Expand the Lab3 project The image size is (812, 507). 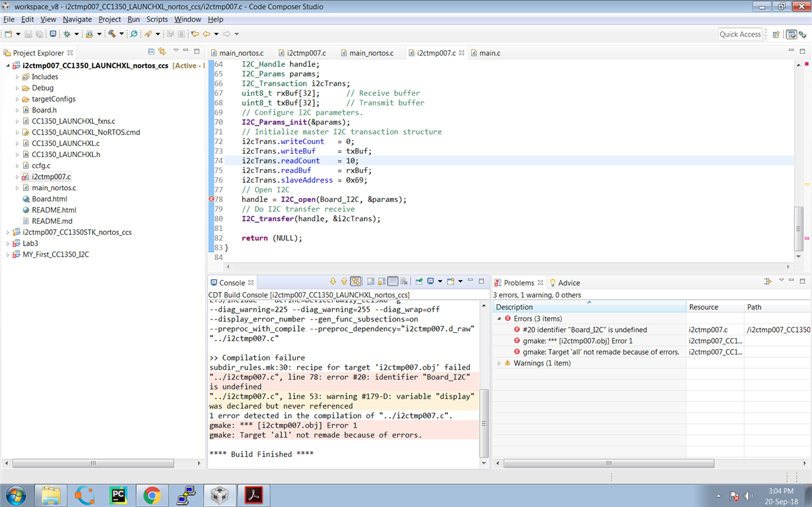(8, 244)
